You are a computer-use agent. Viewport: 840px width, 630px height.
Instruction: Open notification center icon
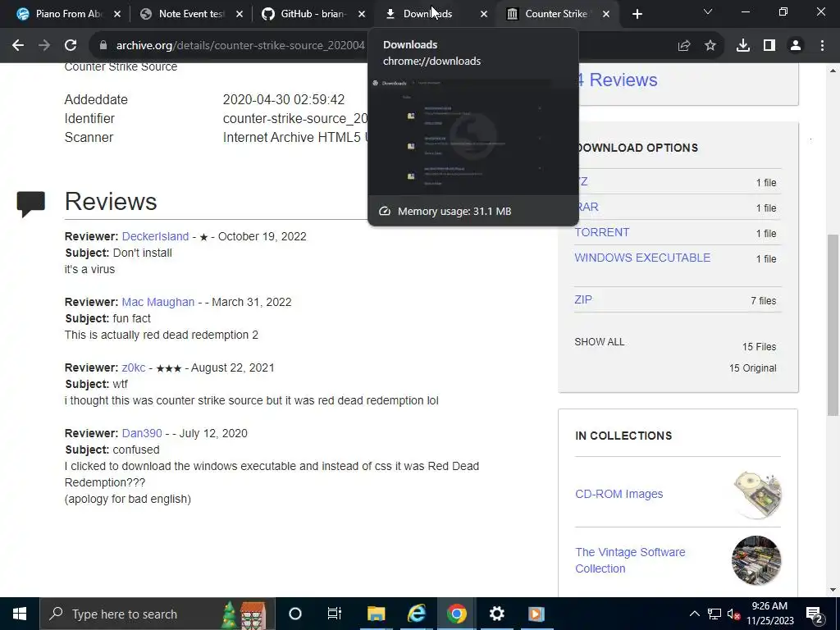[x=815, y=614]
